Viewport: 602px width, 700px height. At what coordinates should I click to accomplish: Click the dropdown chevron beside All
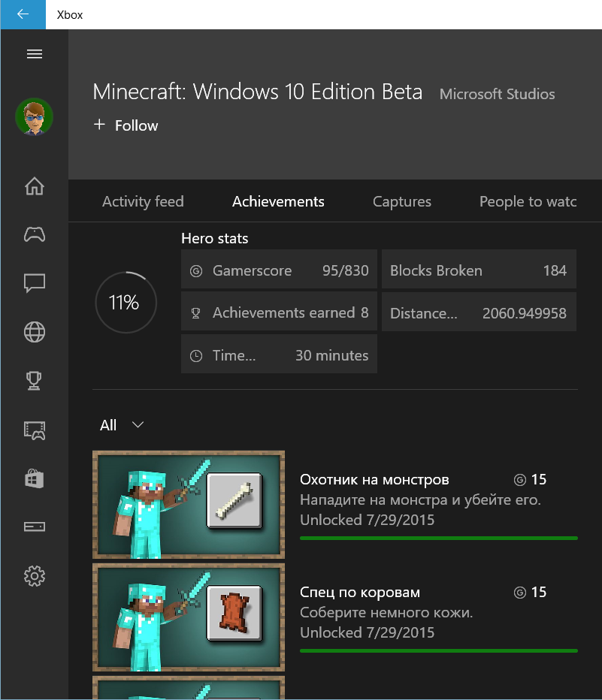click(x=138, y=425)
